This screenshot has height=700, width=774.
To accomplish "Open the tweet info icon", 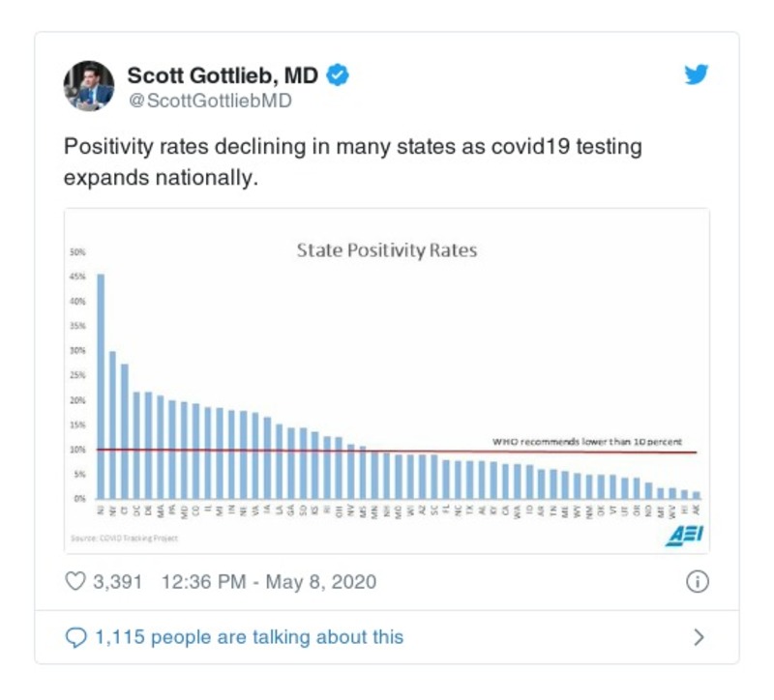I will [x=698, y=582].
